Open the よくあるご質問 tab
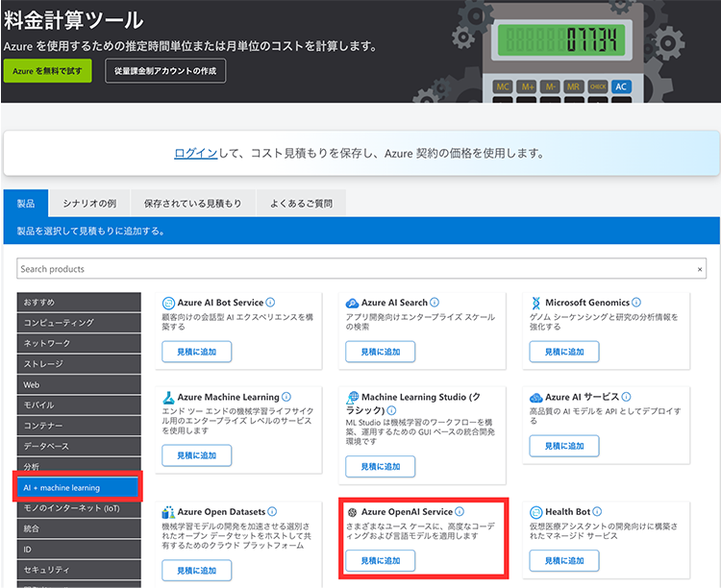Image resolution: width=721 pixels, height=588 pixels. click(x=301, y=203)
